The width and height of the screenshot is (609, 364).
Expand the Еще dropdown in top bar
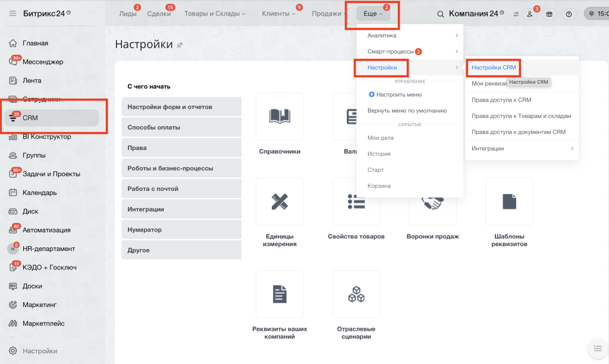tap(372, 14)
